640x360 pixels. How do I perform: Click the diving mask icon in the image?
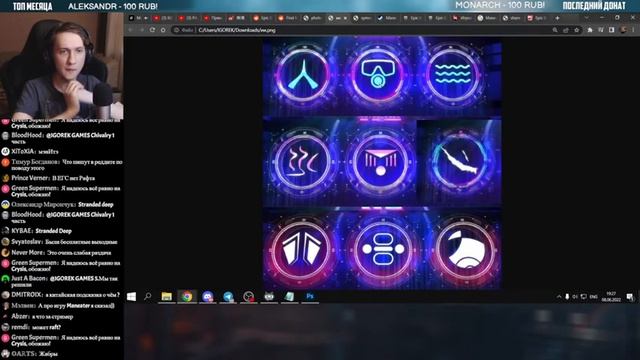[378, 75]
